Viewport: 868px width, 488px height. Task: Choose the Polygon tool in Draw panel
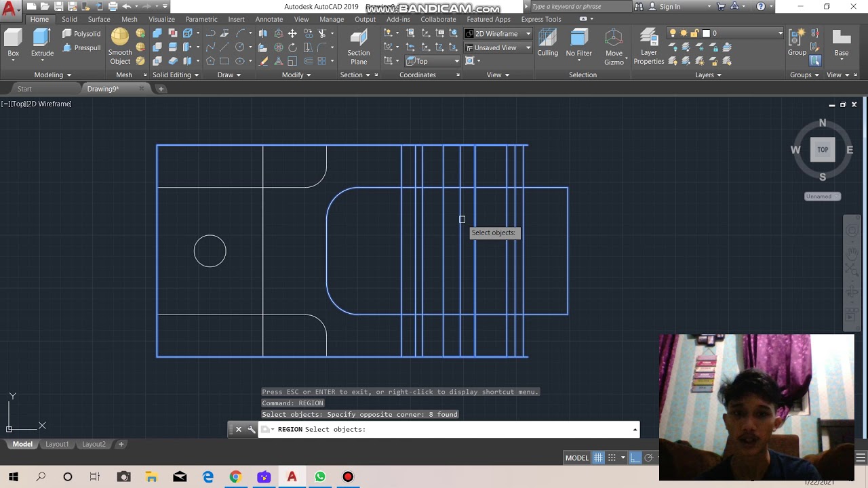(x=210, y=61)
